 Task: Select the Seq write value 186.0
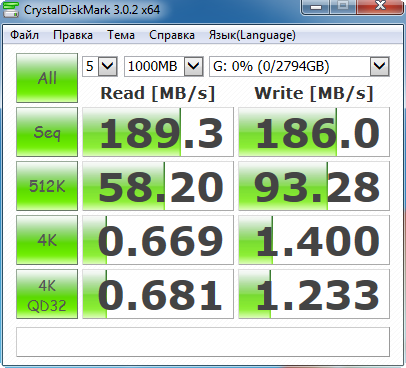coord(314,132)
